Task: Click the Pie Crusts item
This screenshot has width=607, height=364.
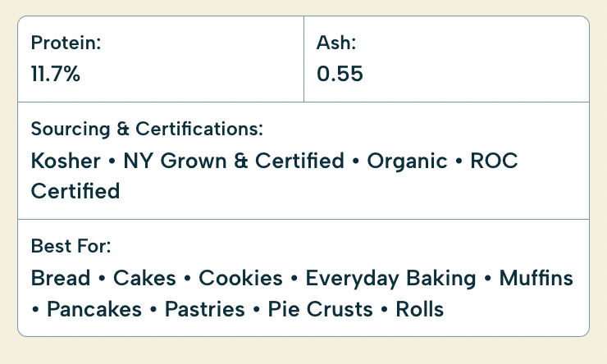Action: [320, 309]
